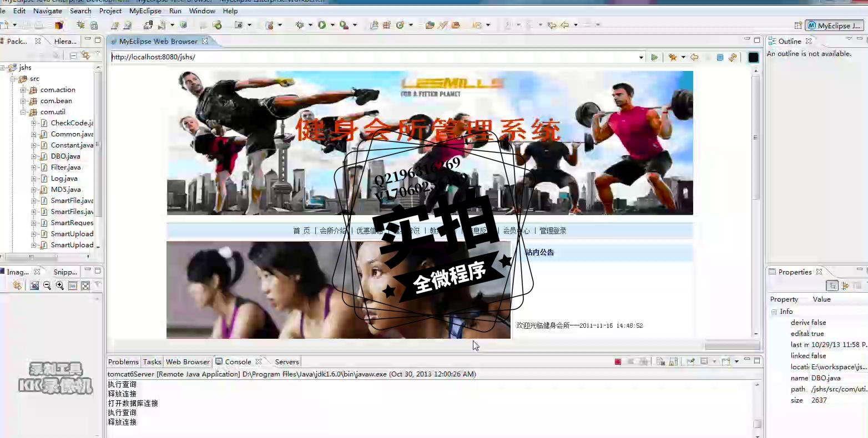
Task: Select MD5.java in Package Explorer
Action: click(x=65, y=190)
